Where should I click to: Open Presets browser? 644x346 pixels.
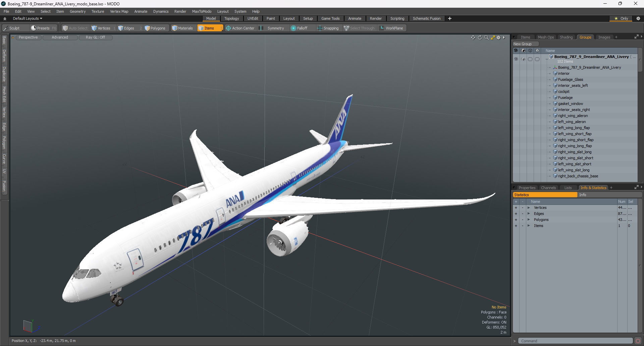click(x=43, y=28)
